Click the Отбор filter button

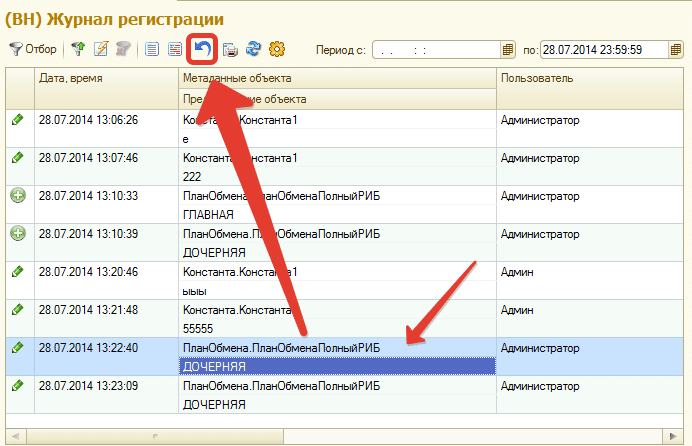point(34,48)
